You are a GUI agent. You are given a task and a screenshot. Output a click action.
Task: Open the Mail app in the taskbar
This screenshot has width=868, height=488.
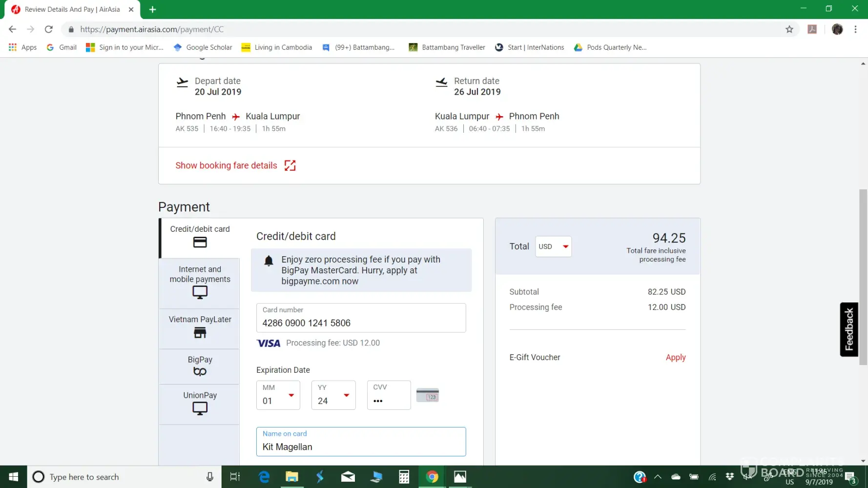pos(348,477)
